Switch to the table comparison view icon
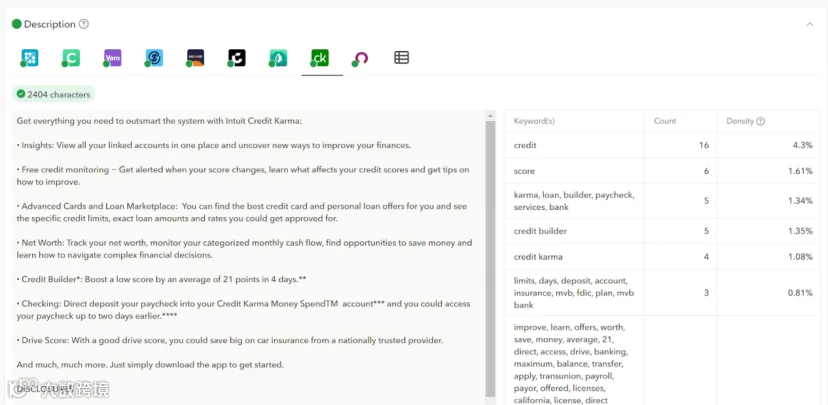The width and height of the screenshot is (828, 405). pyautogui.click(x=401, y=58)
